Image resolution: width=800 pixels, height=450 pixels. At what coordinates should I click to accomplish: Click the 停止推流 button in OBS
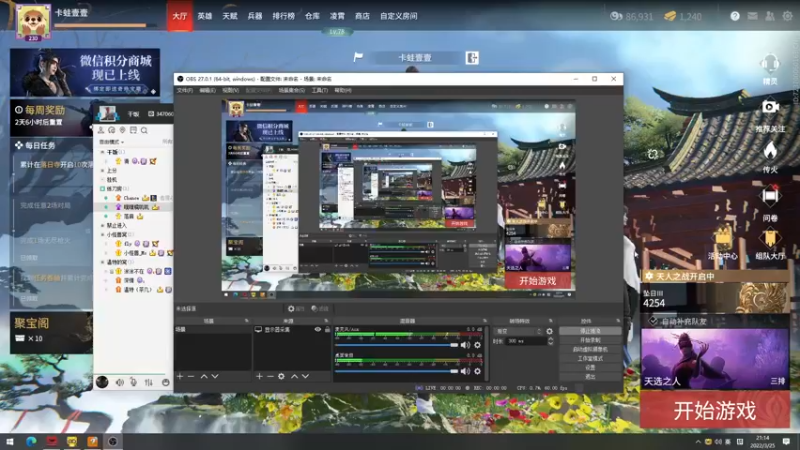point(590,331)
